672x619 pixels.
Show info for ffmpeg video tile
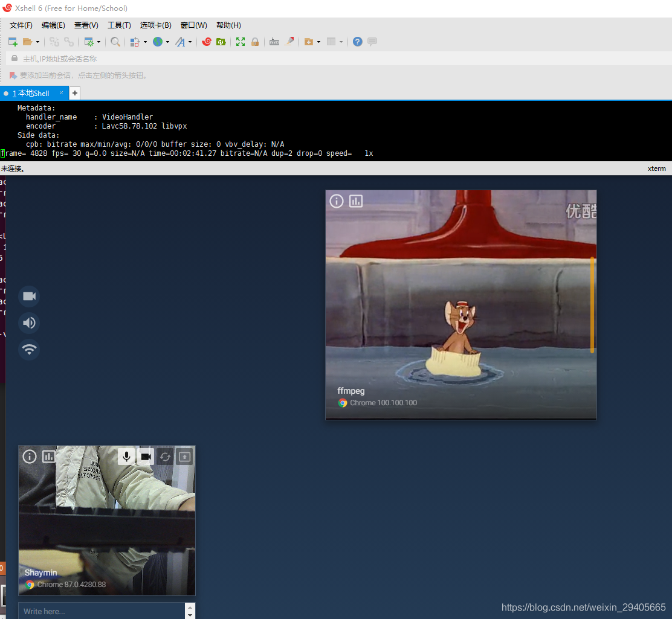pos(337,201)
